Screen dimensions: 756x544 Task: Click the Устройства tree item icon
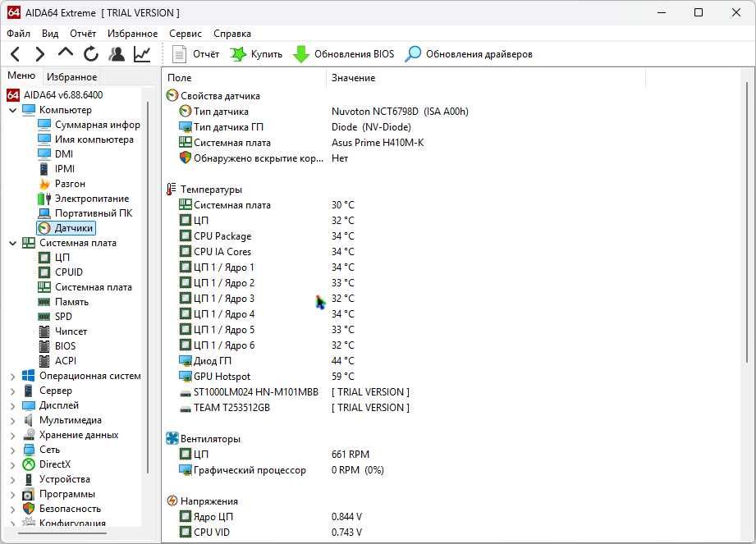point(29,479)
